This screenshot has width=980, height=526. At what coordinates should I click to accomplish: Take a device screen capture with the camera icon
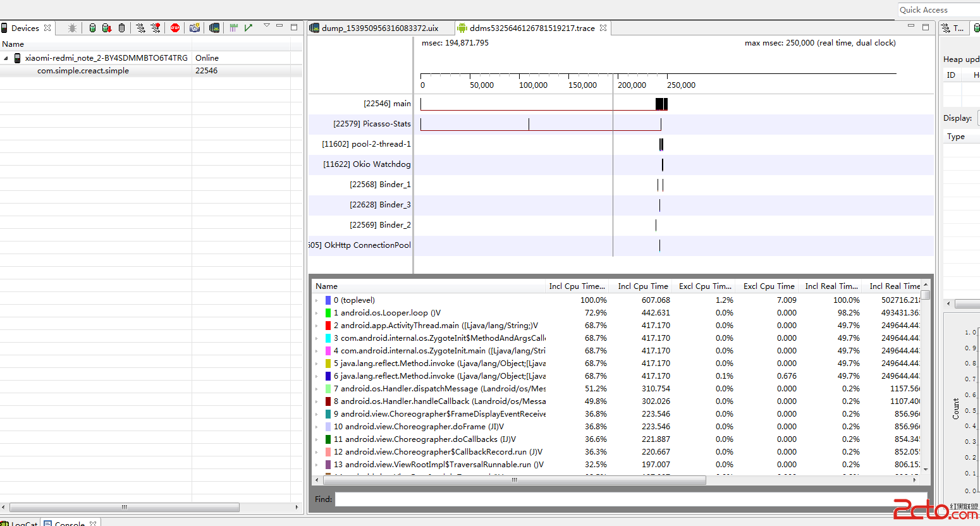click(x=195, y=28)
